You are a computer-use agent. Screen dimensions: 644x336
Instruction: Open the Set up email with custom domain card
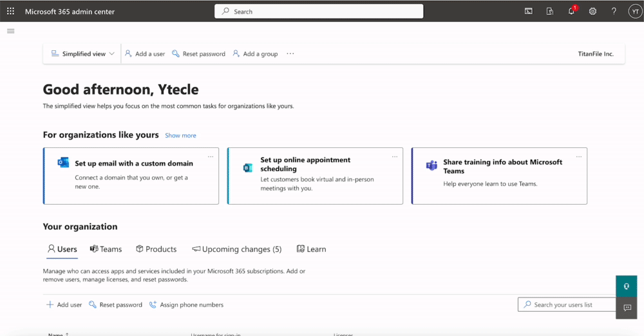(131, 176)
